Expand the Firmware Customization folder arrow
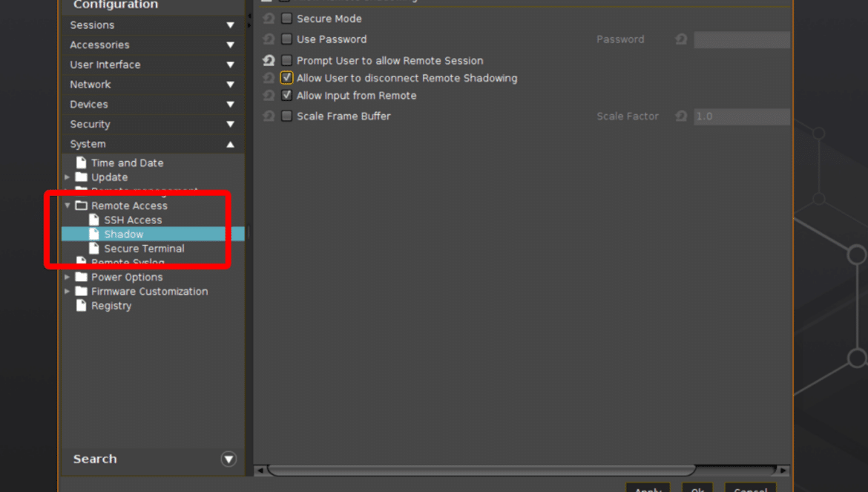The height and width of the screenshot is (492, 868). 67,291
